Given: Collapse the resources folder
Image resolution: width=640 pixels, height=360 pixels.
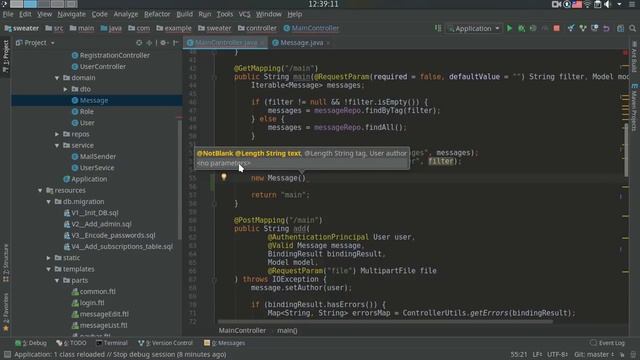Looking at the screenshot, I should (40, 190).
